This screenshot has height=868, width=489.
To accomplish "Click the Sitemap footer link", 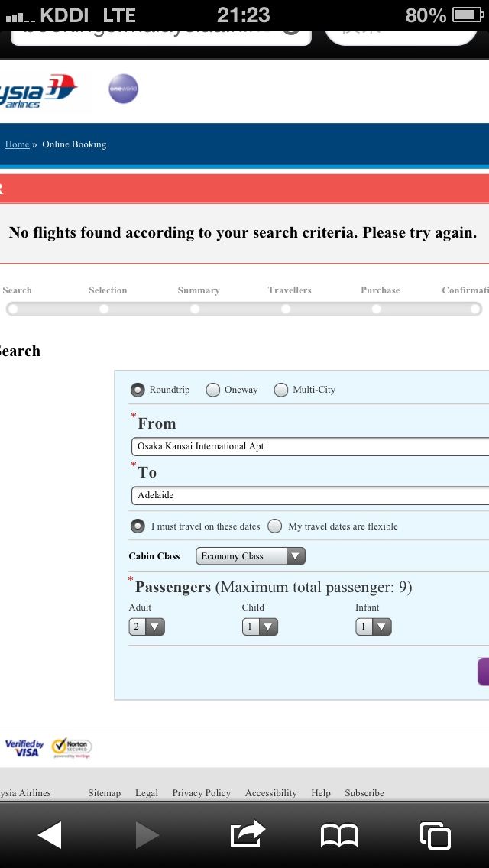I will tap(104, 792).
